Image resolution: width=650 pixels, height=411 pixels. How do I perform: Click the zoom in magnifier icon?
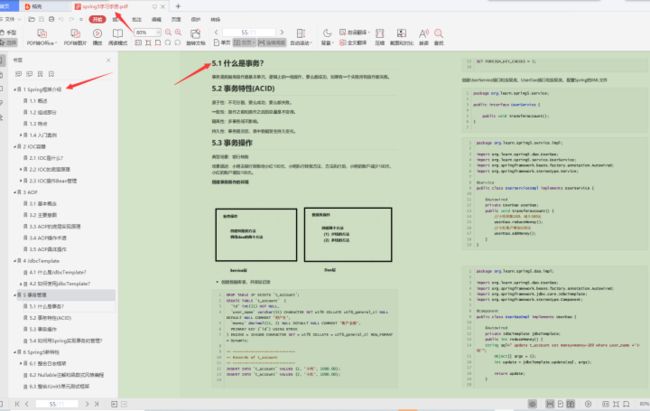178,32
